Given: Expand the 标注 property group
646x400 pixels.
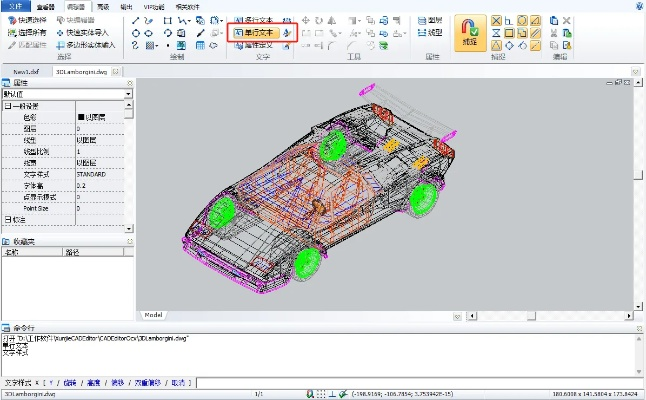Looking at the screenshot, I should pyautogui.click(x=7, y=219).
